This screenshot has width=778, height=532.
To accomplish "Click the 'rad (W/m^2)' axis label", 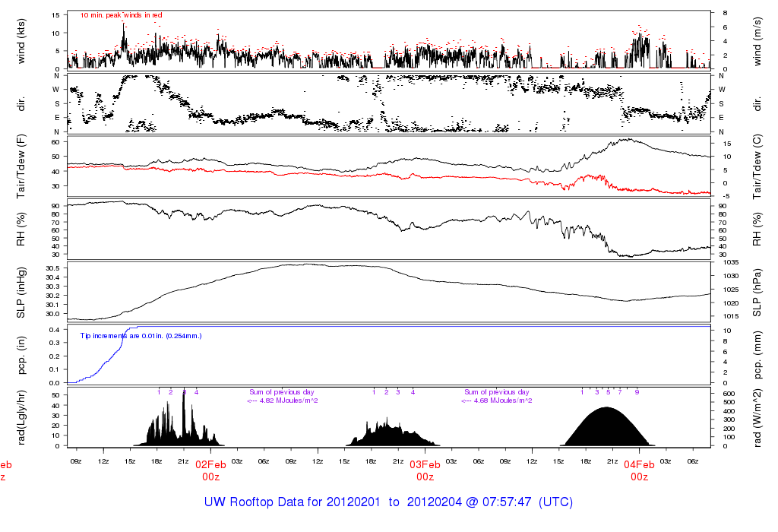I will (757, 417).
